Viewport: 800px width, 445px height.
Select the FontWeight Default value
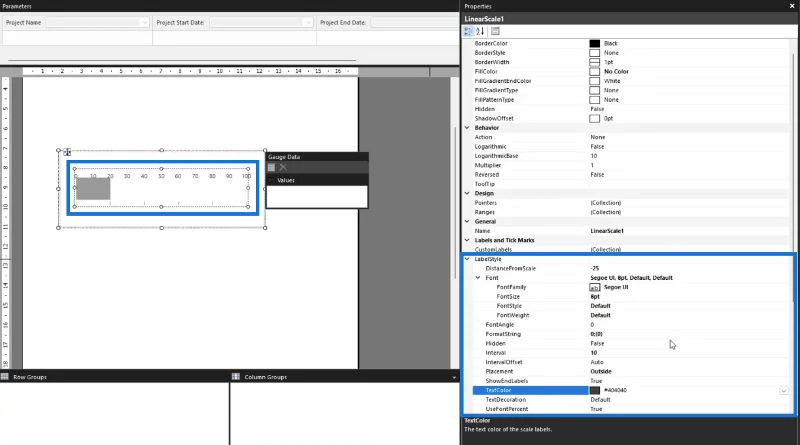pyautogui.click(x=600, y=315)
